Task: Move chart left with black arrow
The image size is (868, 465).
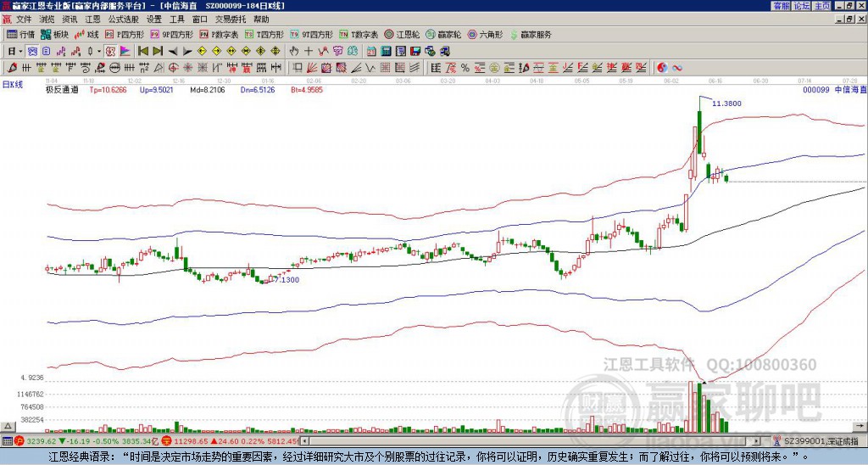Action: click(x=173, y=51)
